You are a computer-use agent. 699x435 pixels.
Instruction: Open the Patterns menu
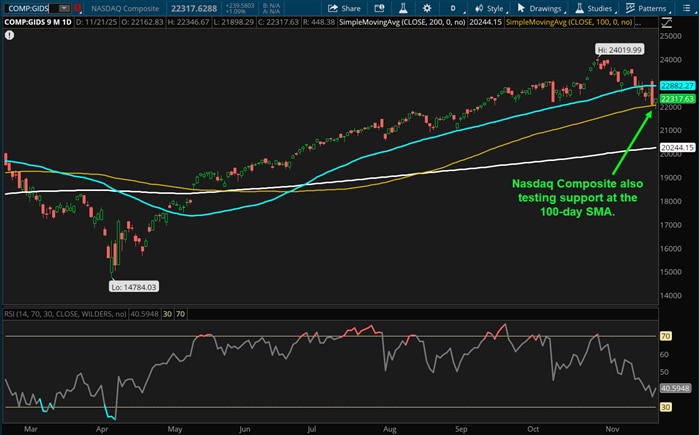point(647,8)
